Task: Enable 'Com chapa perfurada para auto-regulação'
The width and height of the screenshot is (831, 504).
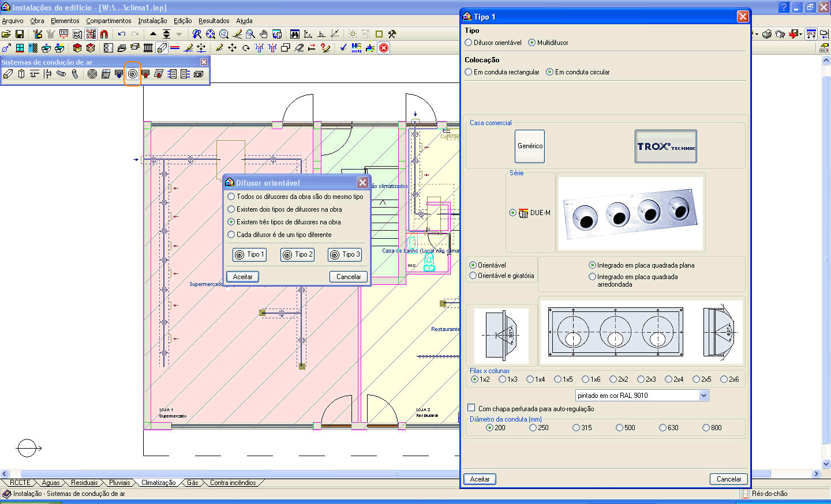Action: point(471,408)
